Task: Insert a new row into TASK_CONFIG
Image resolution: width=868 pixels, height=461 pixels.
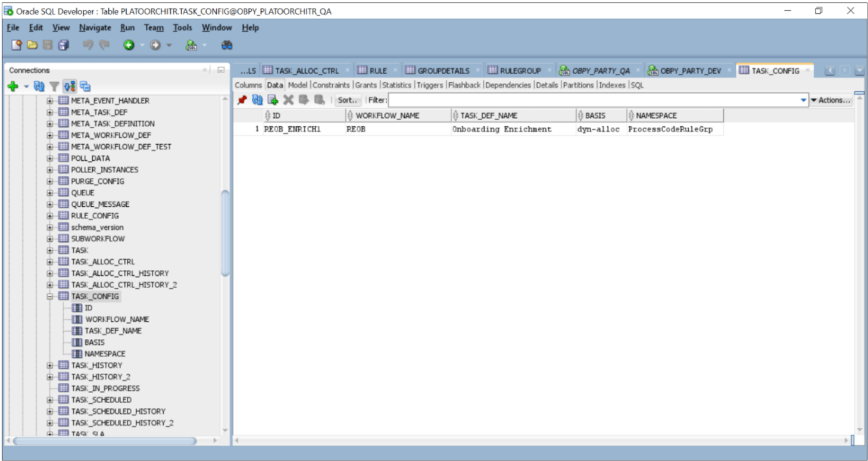Action: (x=273, y=100)
